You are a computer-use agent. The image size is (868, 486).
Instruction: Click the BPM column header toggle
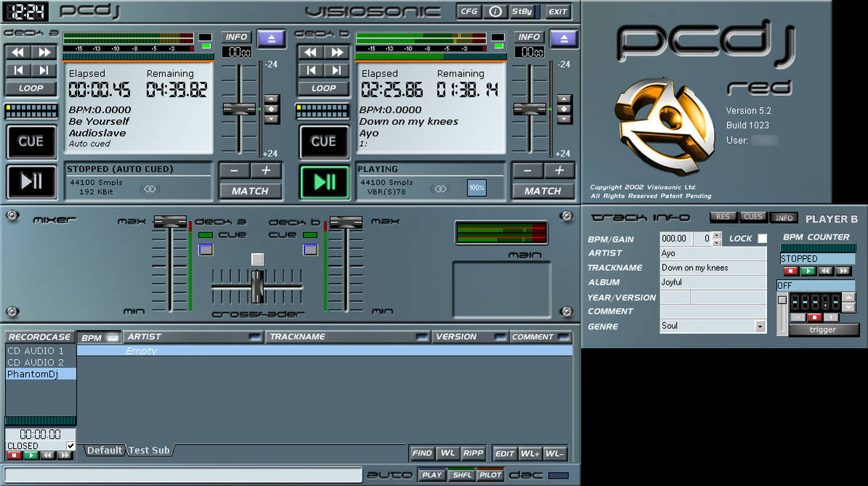coord(113,337)
